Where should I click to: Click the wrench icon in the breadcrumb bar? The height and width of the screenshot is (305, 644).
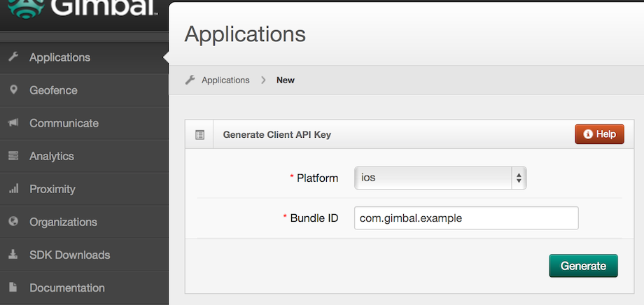[190, 80]
